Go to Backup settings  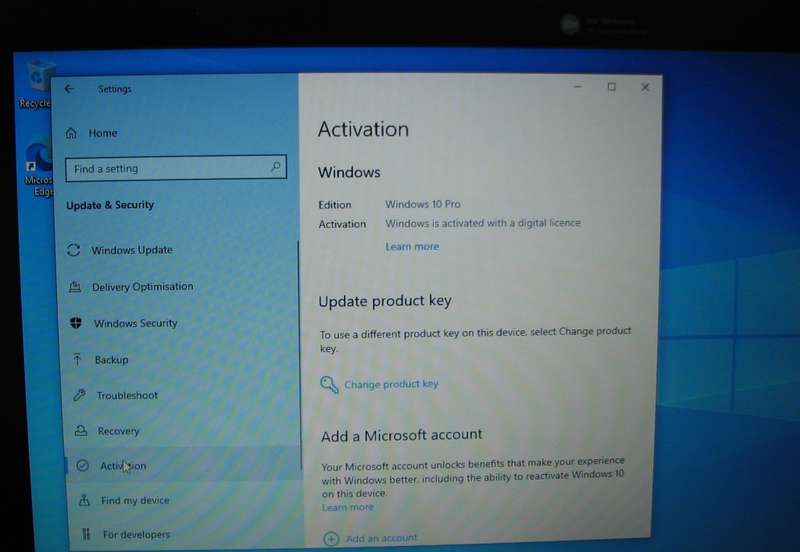[111, 360]
